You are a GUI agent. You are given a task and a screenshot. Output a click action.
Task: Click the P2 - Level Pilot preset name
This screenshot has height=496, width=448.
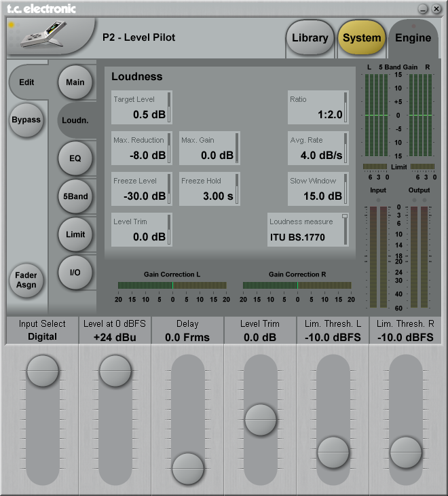tap(138, 37)
